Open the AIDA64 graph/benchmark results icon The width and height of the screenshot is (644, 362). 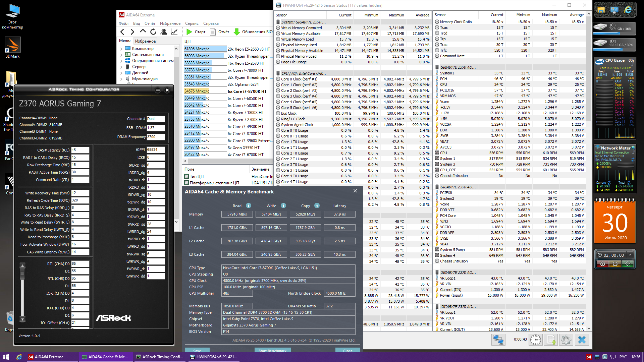pos(174,32)
